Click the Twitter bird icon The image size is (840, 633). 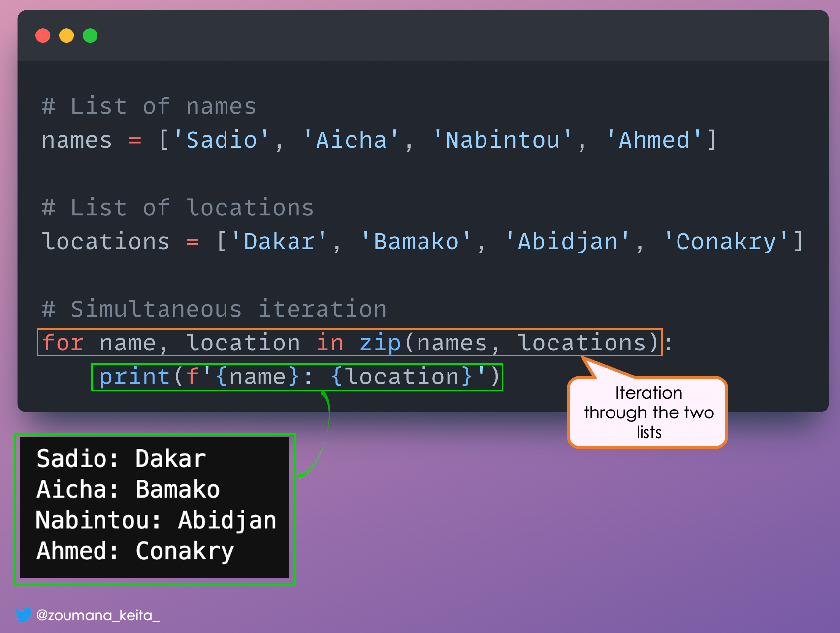click(x=23, y=615)
